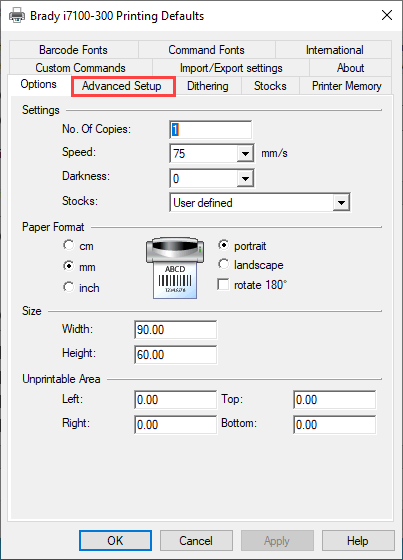Open the Custom Commands tab
The width and height of the screenshot is (403, 560).
81,68
